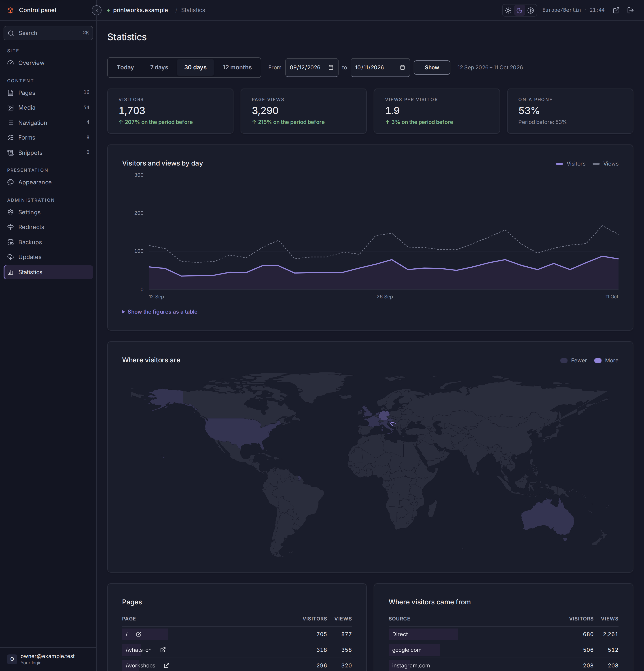Open Redirects in the sidebar

(48, 227)
